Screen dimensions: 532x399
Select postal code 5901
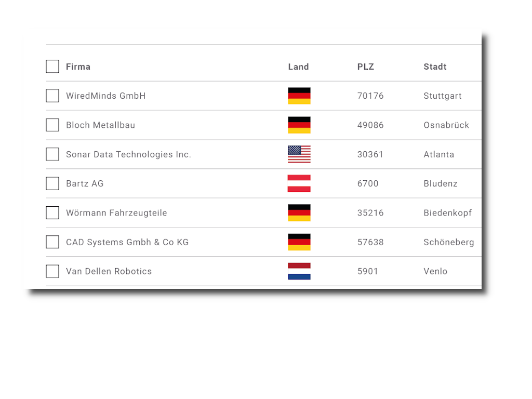(368, 271)
